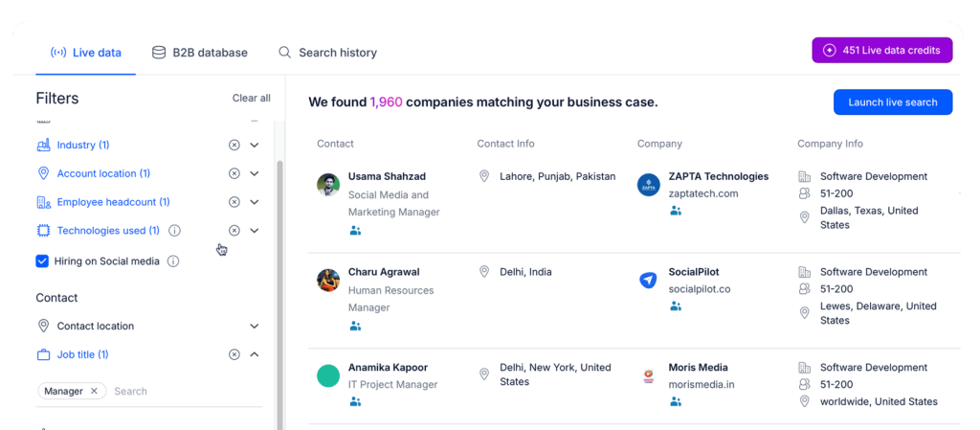Viewport: 980px width, 430px height.
Task: Remove the Account location filter via X icon
Action: coord(234,173)
